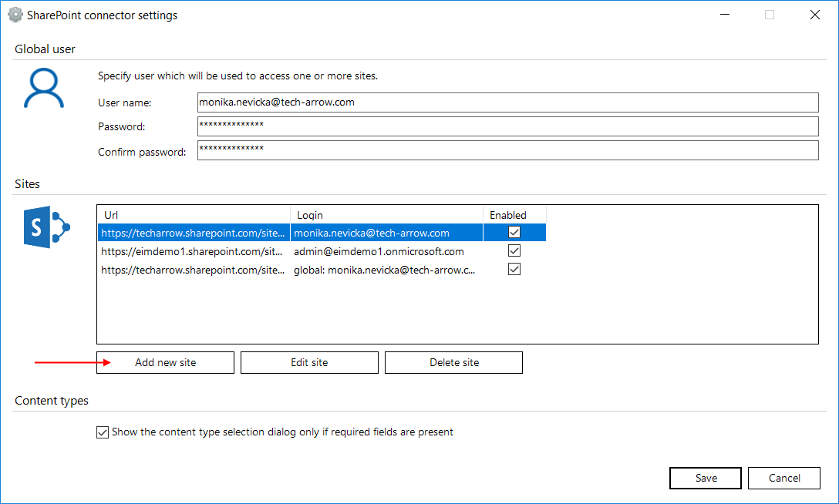
Task: Focus the User name input field
Action: (x=507, y=102)
